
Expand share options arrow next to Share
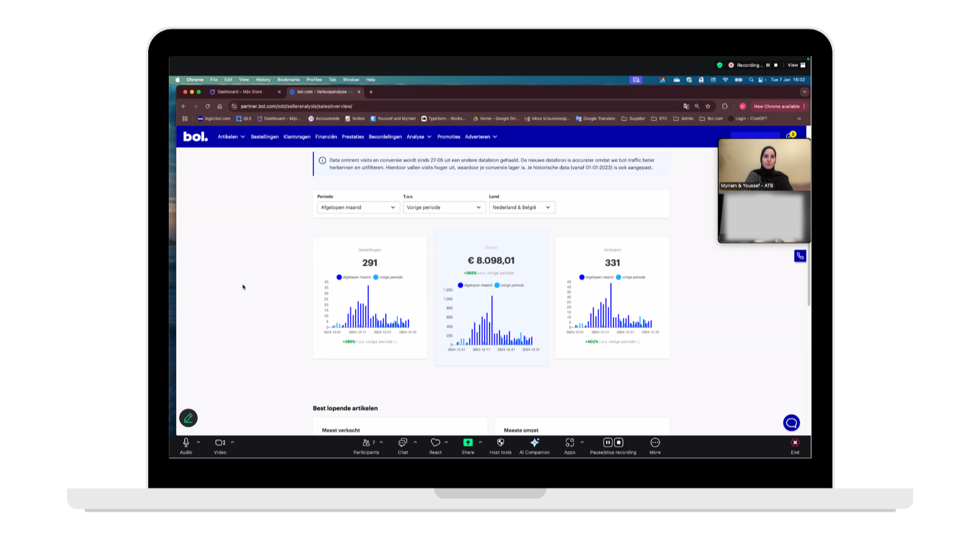pos(480,442)
